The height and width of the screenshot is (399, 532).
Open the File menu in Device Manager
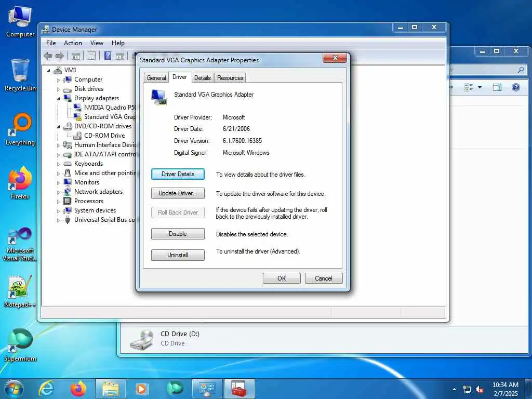(x=51, y=43)
